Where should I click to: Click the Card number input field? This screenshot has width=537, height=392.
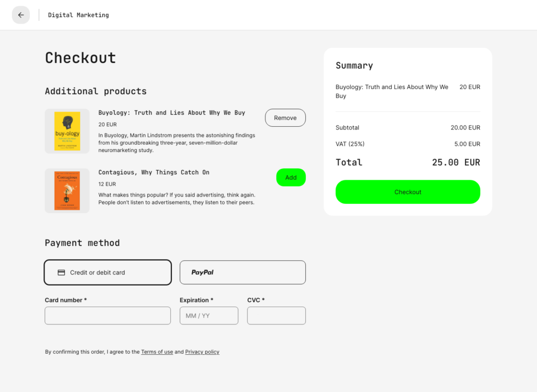(108, 315)
